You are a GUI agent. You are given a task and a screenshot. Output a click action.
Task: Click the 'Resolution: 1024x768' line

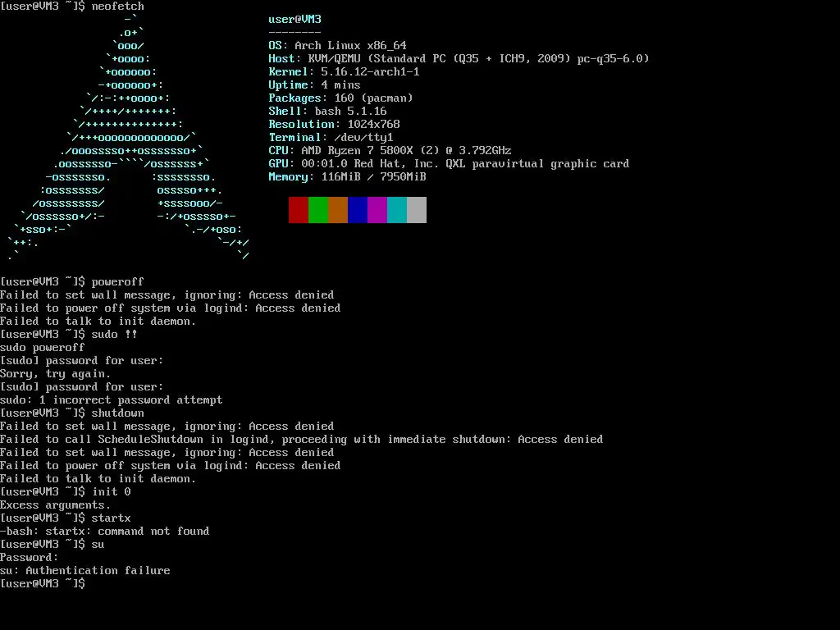coord(335,125)
